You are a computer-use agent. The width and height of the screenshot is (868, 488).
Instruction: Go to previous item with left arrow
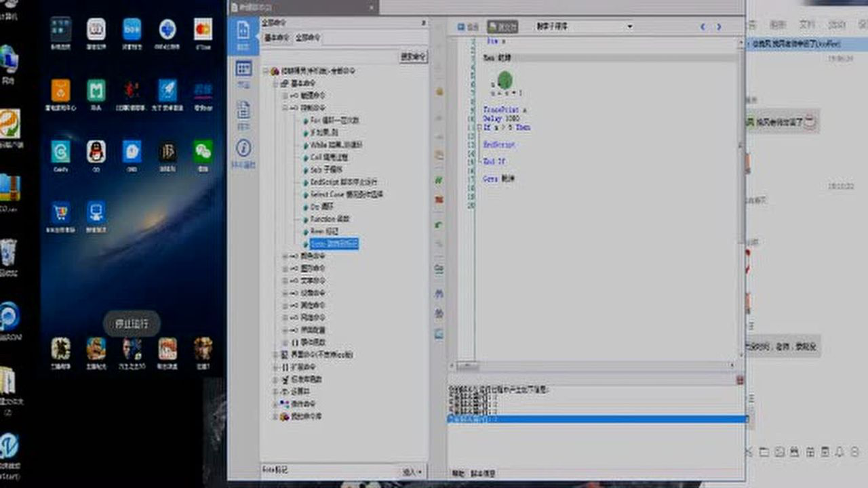pyautogui.click(x=703, y=26)
